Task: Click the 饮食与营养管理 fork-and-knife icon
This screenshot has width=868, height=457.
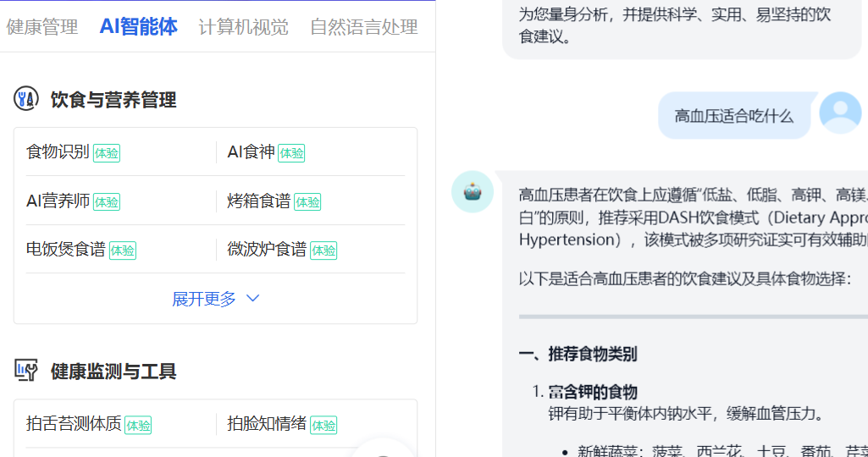Action: tap(26, 99)
